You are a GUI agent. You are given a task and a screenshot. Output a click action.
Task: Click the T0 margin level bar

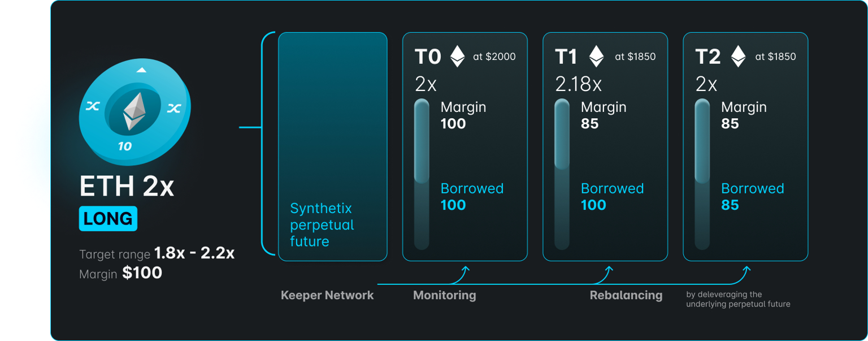(422, 141)
